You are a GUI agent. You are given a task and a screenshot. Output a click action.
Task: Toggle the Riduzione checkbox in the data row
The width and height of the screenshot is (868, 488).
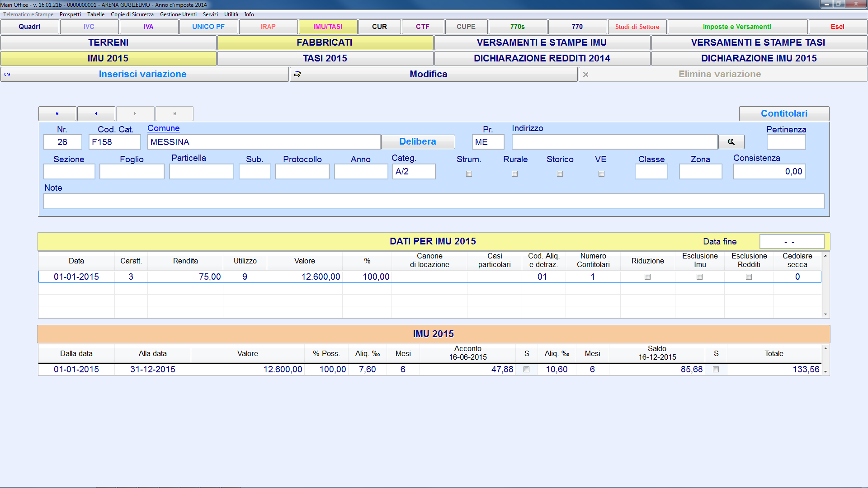647,277
